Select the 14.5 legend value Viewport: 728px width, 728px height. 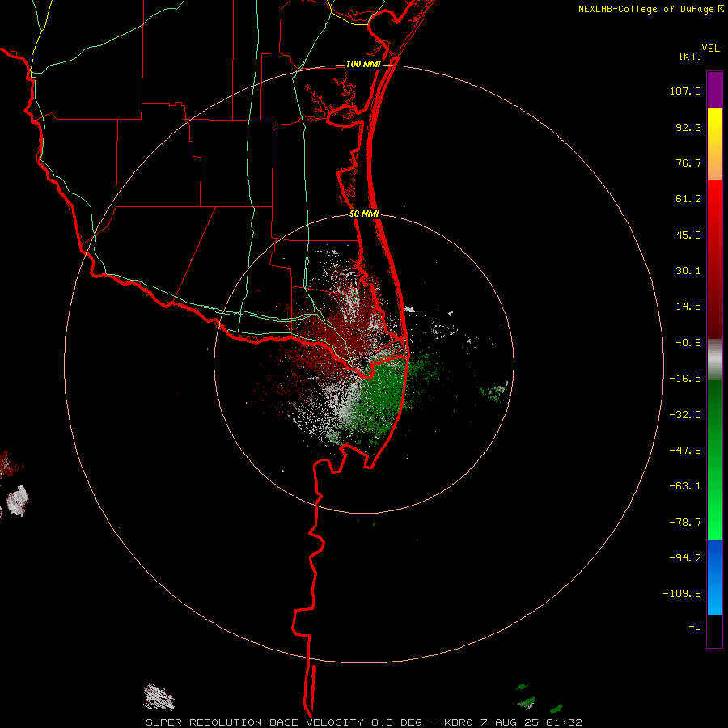coord(688,307)
